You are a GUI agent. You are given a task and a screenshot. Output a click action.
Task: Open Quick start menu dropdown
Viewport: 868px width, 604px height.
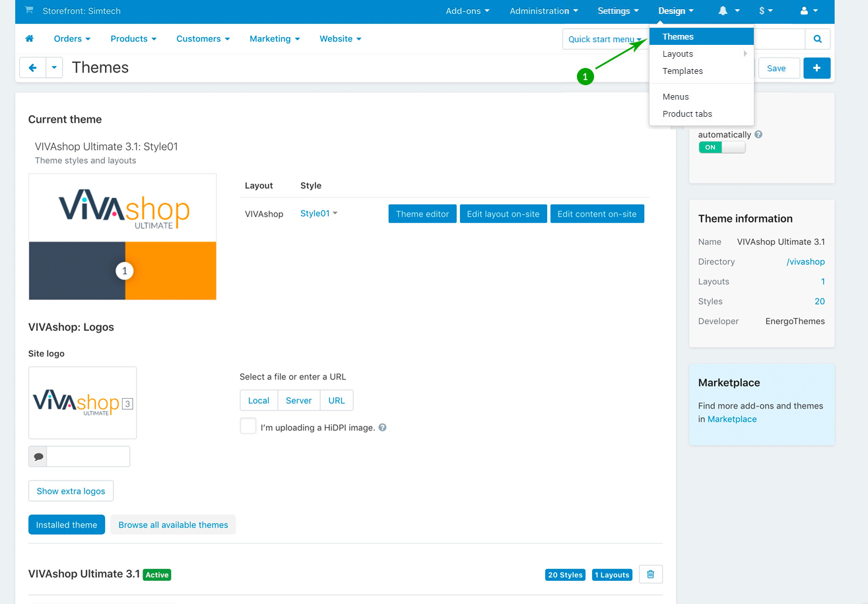[x=605, y=39]
